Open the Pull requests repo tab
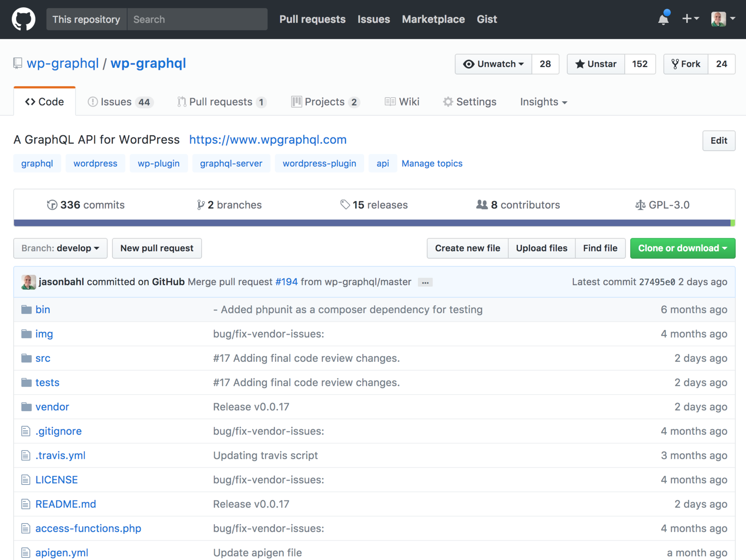 (222, 102)
